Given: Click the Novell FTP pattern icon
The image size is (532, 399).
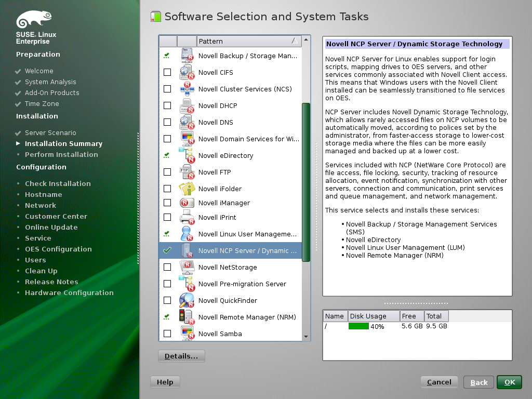Looking at the screenshot, I should (187, 172).
